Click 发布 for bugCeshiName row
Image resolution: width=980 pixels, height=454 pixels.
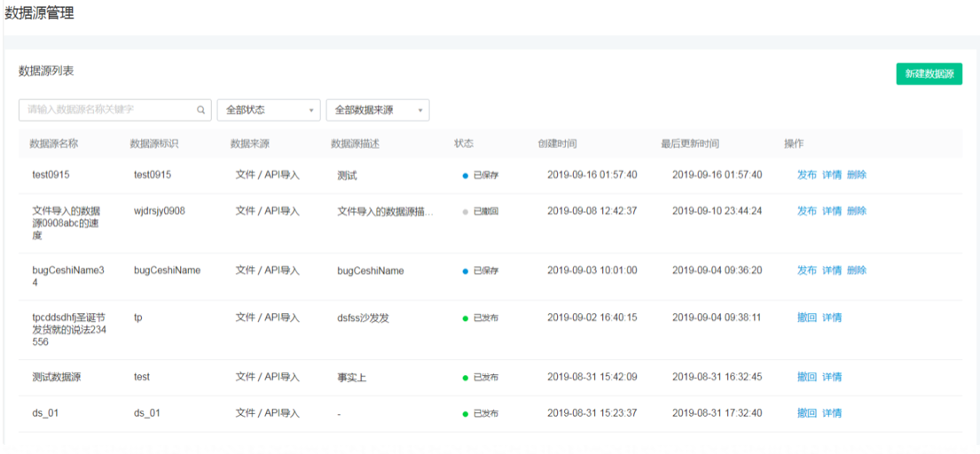[x=806, y=270]
